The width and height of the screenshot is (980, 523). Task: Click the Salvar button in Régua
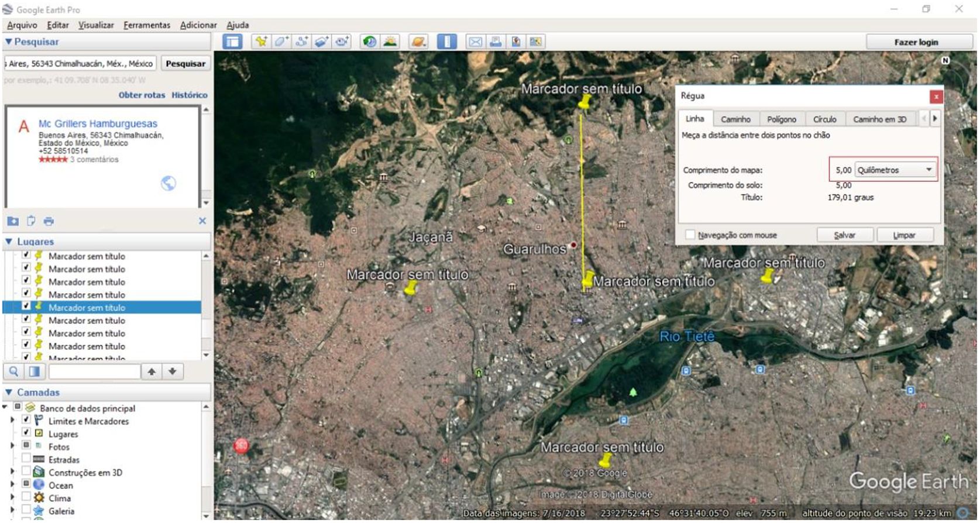click(x=844, y=235)
